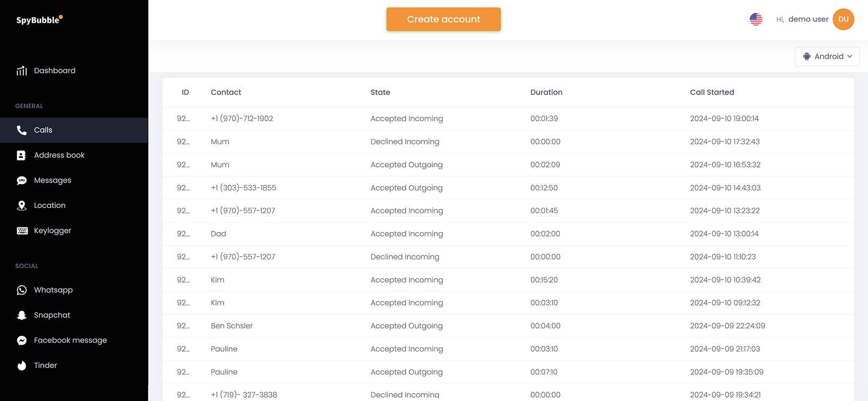868x401 pixels.
Task: Click the demo user name
Action: pyautogui.click(x=808, y=20)
